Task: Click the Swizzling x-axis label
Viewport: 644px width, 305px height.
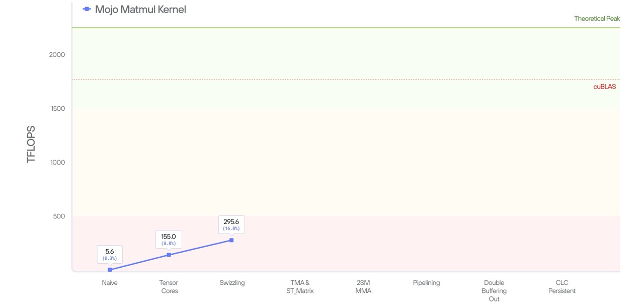Action: [232, 283]
